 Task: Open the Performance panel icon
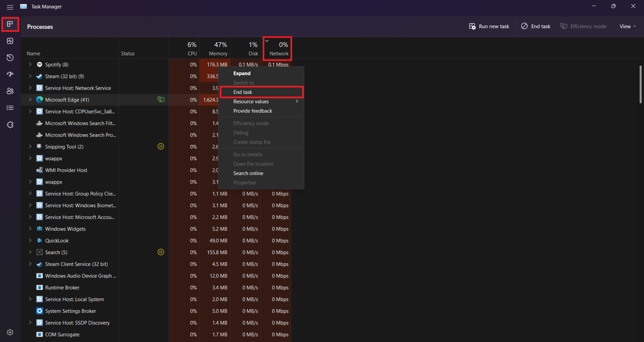click(x=10, y=41)
